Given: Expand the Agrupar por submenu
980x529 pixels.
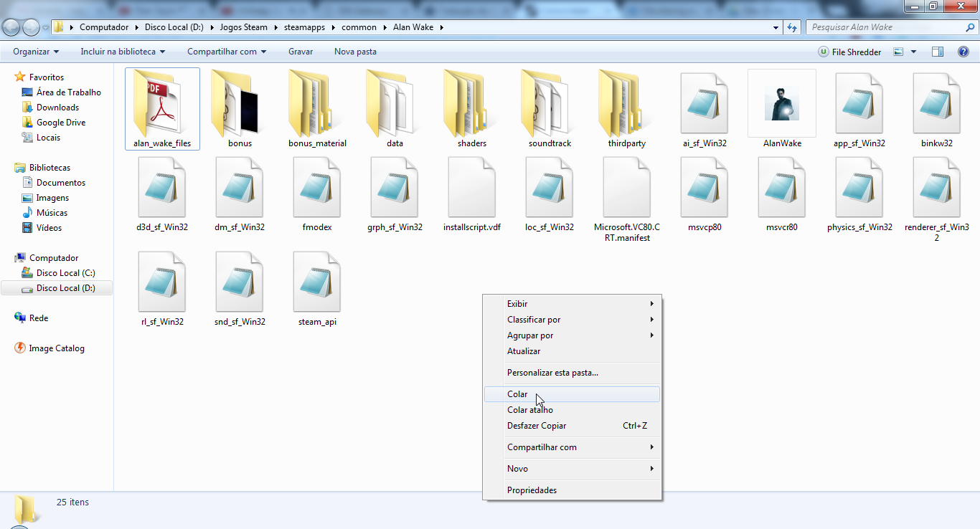Looking at the screenshot, I should point(573,335).
